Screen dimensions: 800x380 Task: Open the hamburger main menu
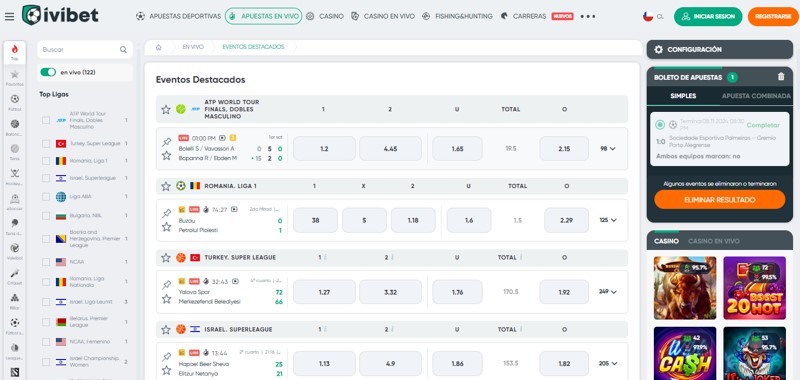tap(9, 16)
